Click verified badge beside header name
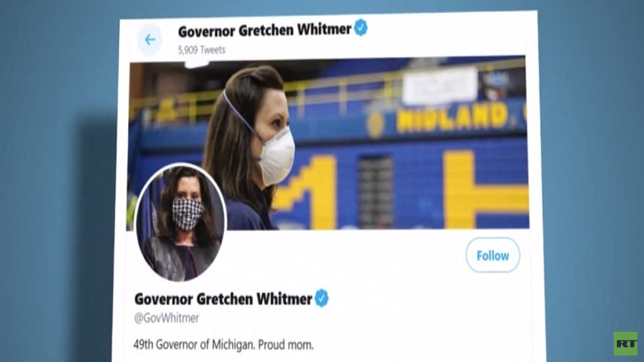Viewport: 644px width, 362px height. click(361, 28)
